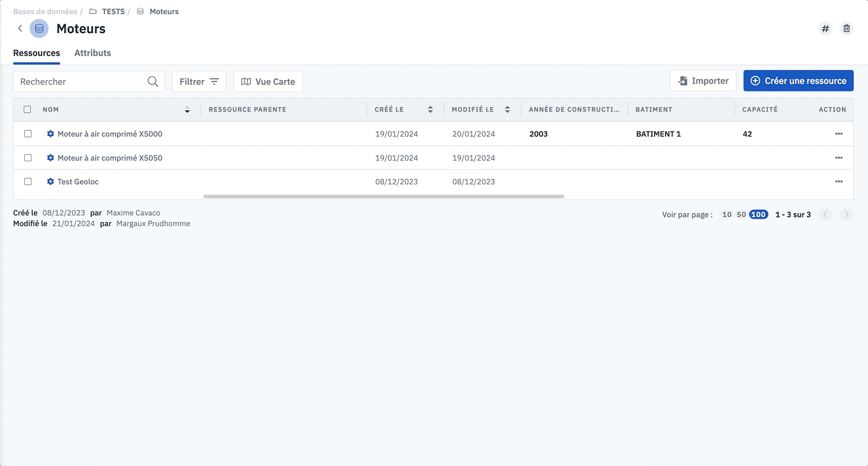Open TESTS folder in breadcrumb
Image resolution: width=868 pixels, height=466 pixels.
(113, 11)
